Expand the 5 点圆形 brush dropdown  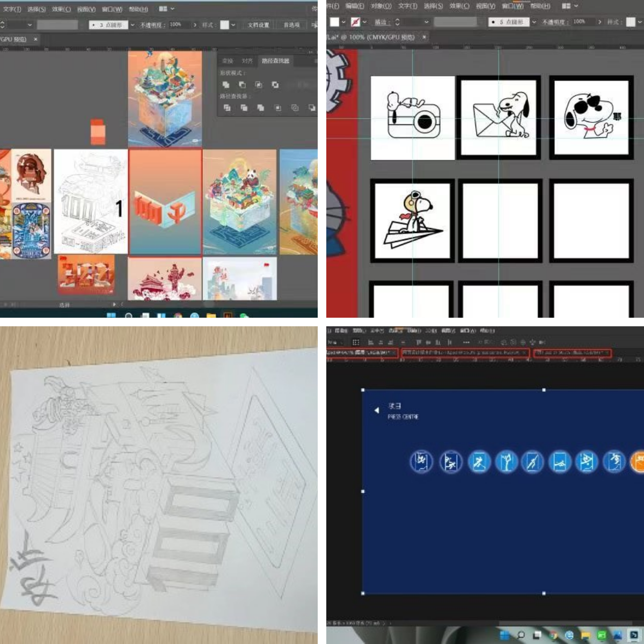tap(534, 22)
